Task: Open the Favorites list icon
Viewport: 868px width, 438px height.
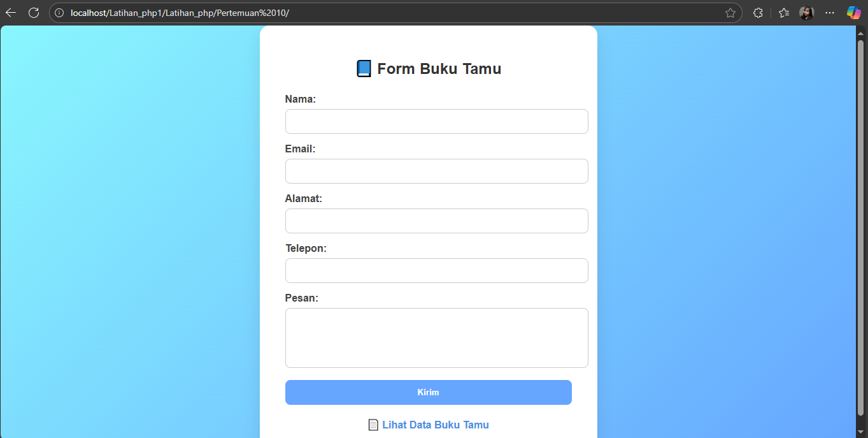Action: (783, 12)
